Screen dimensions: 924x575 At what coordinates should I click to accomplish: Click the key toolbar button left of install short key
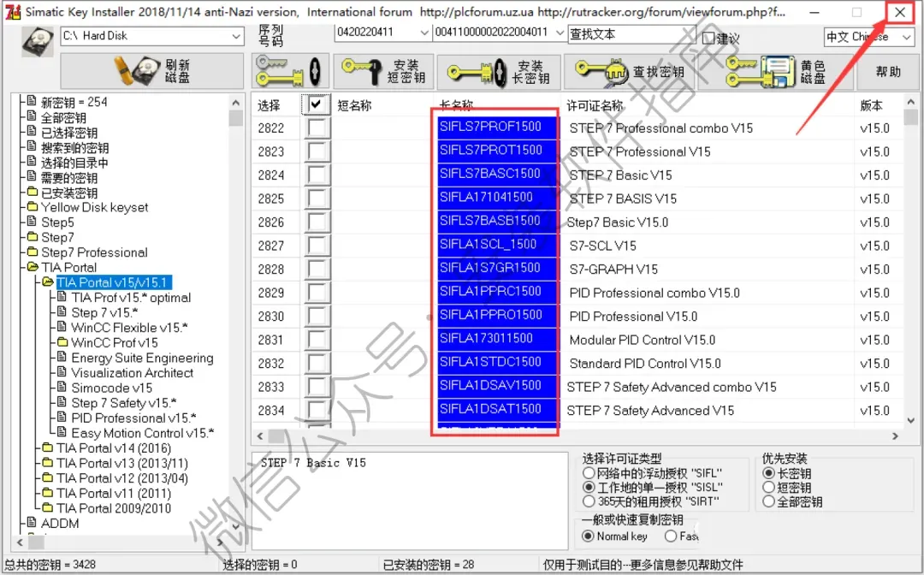click(x=289, y=71)
